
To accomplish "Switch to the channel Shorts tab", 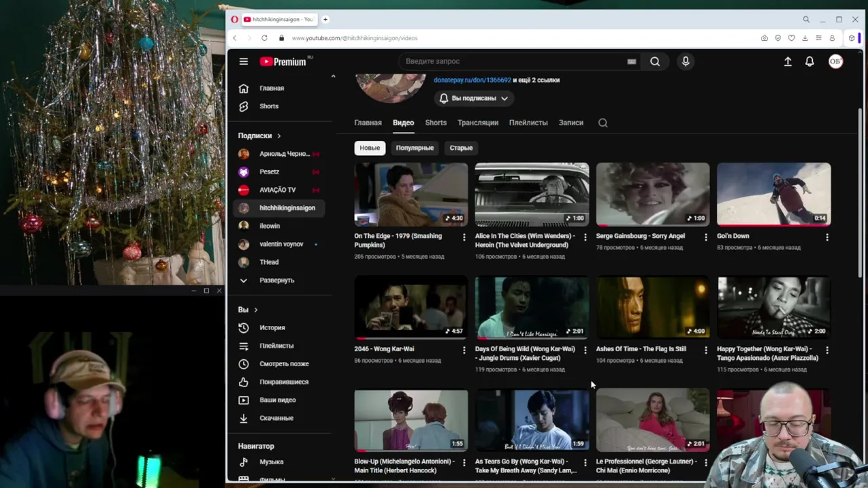I will [436, 123].
